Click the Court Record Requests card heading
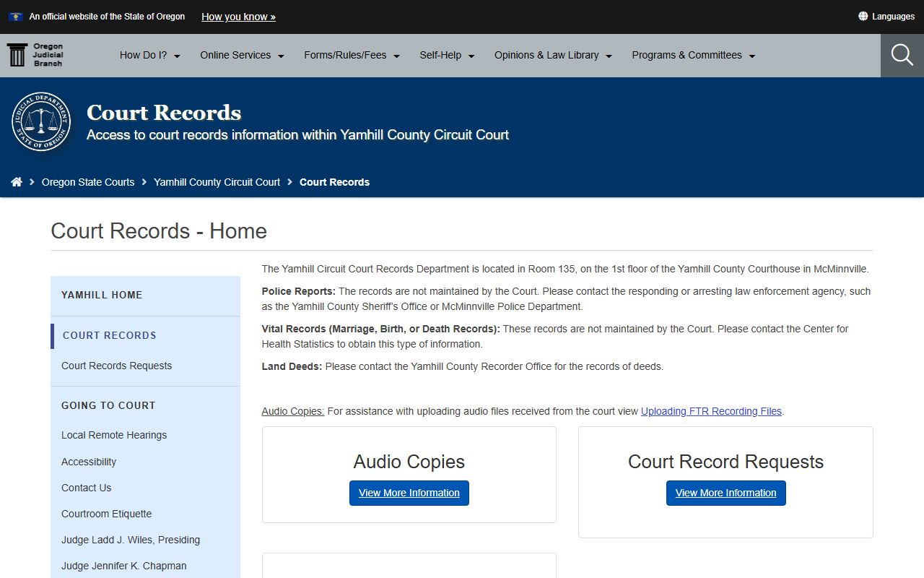Viewport: 924px width, 578px height. click(725, 462)
